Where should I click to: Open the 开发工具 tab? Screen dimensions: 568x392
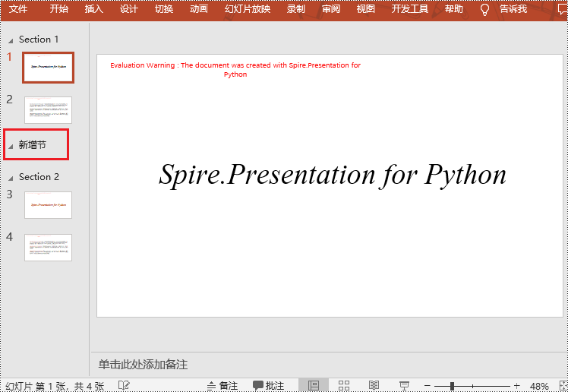(410, 8)
